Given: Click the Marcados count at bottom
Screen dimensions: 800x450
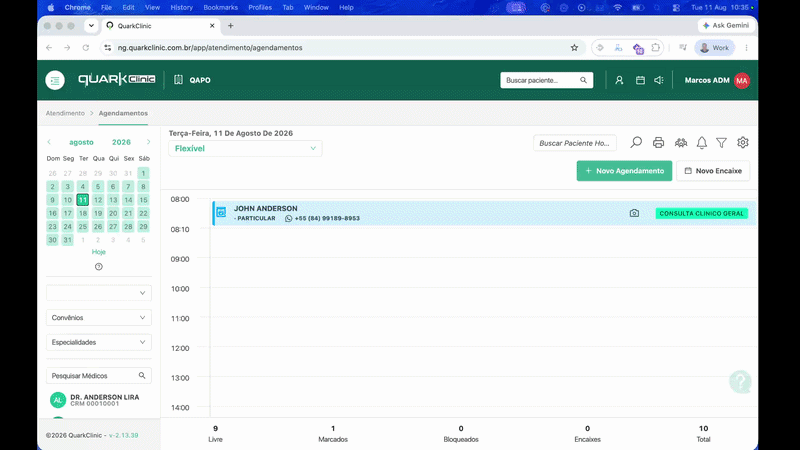Looking at the screenshot, I should (x=333, y=433).
